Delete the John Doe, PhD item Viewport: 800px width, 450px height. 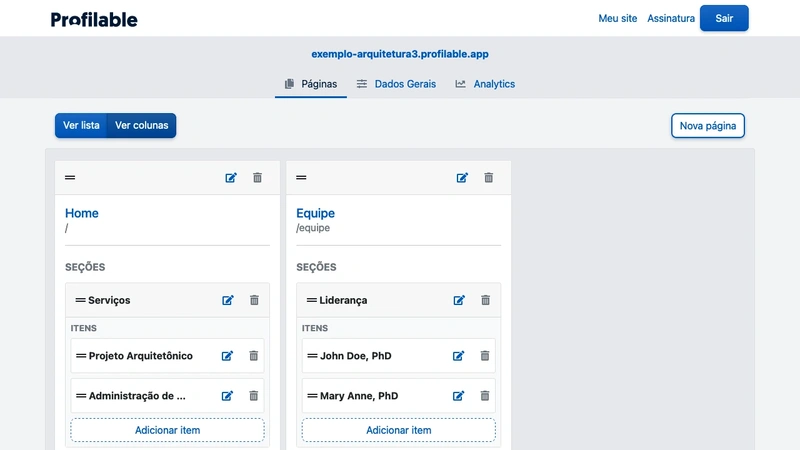coord(485,356)
